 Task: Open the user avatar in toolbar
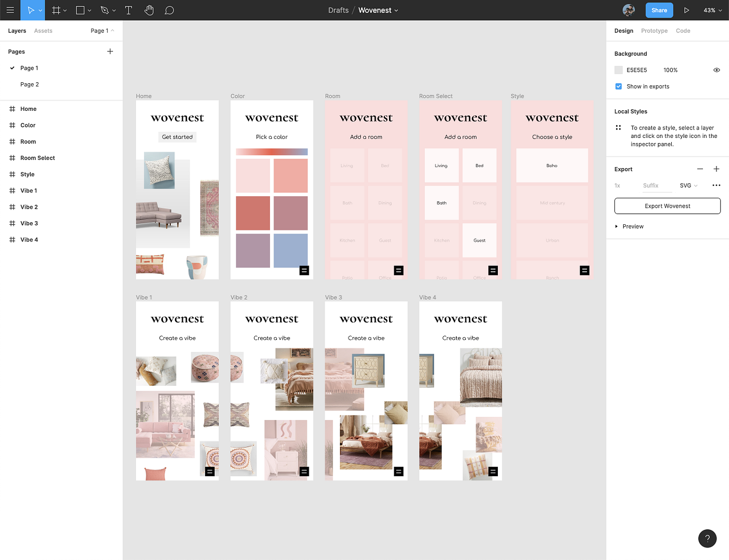click(629, 10)
